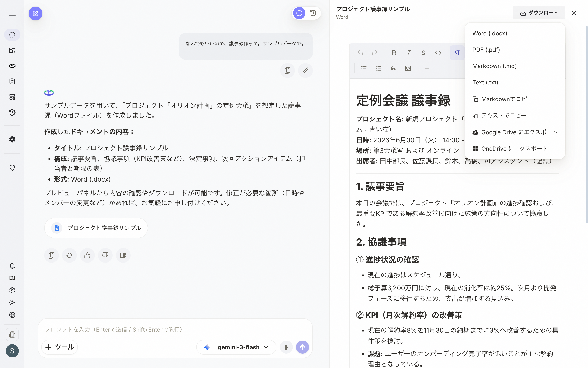The width and height of the screenshot is (588, 368).
Task: Toggle the paragraph format button
Action: pos(457,53)
